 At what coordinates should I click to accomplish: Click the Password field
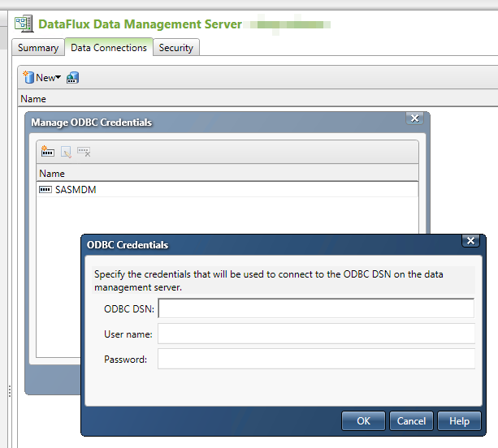[x=316, y=359]
